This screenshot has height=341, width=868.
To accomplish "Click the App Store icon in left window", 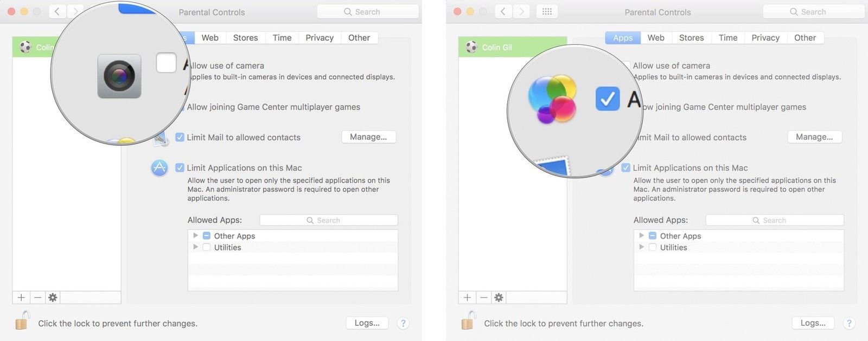I will [159, 168].
